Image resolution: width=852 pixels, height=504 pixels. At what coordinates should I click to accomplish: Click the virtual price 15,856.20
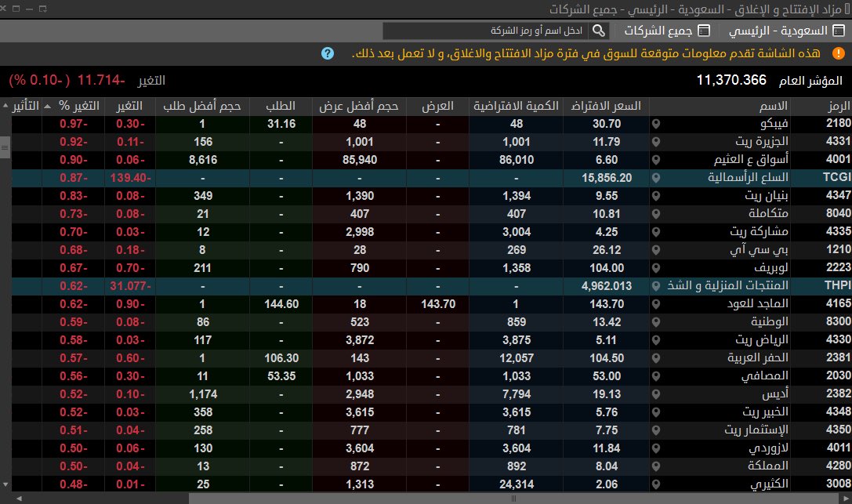click(x=607, y=178)
